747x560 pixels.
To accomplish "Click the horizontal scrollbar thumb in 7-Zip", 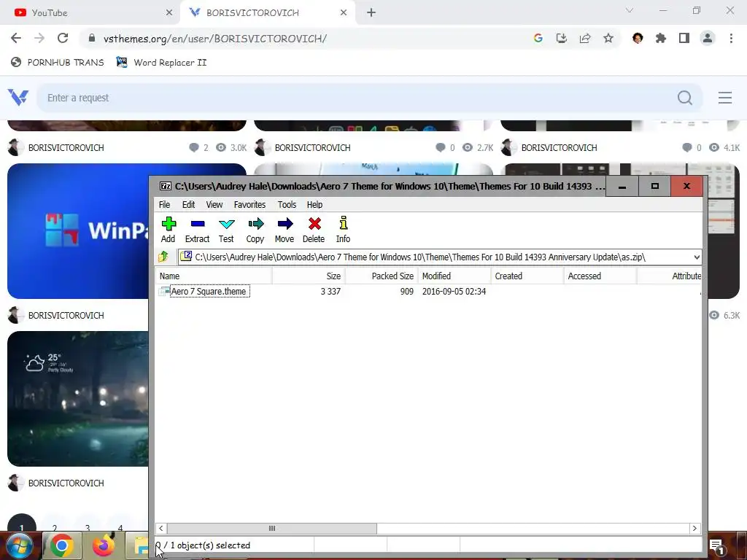I will point(271,529).
